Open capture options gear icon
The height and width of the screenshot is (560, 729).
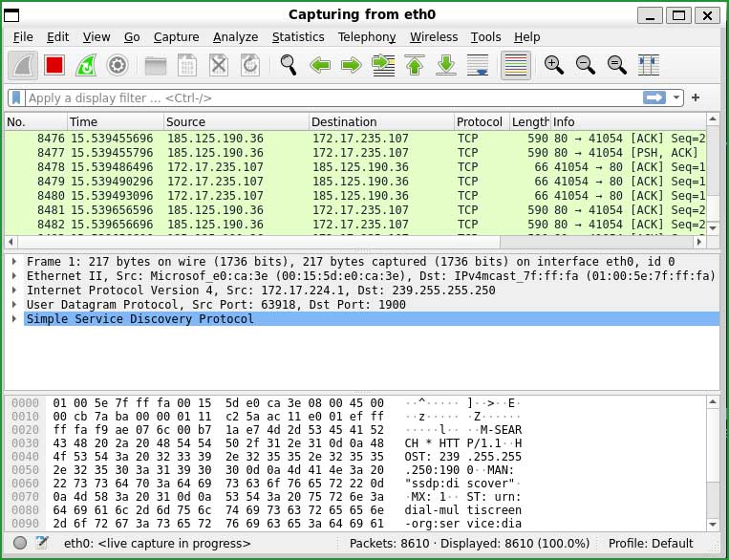tap(118, 65)
